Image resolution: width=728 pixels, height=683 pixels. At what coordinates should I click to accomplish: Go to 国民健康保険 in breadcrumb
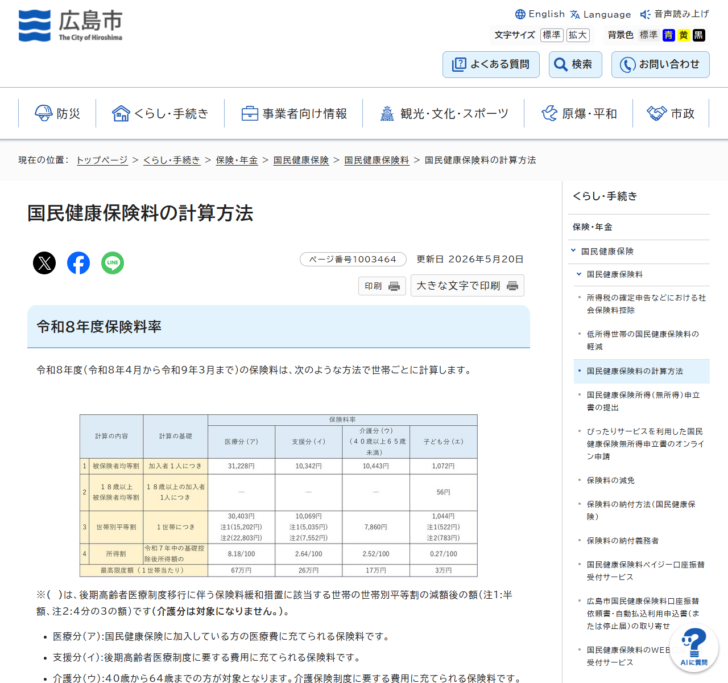pyautogui.click(x=301, y=160)
